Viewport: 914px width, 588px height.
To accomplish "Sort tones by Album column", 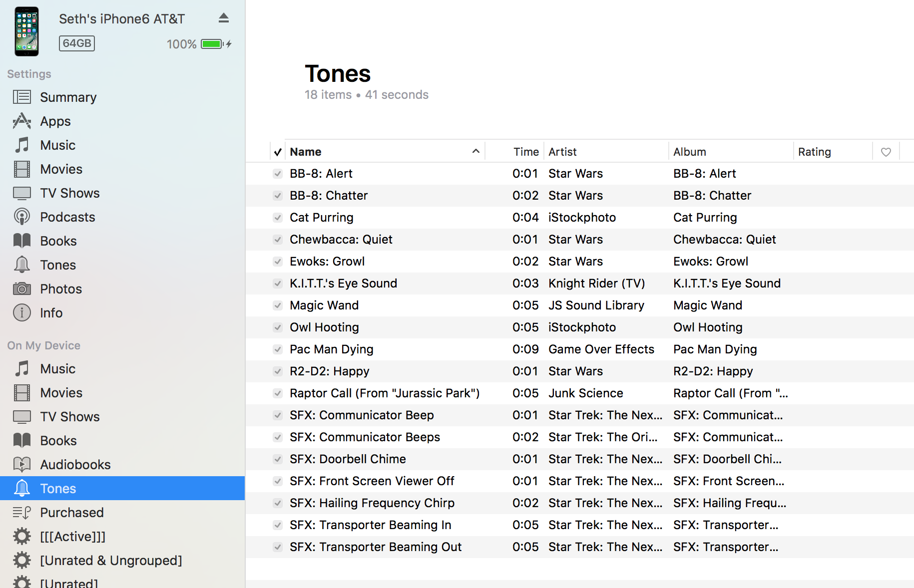I will point(690,152).
